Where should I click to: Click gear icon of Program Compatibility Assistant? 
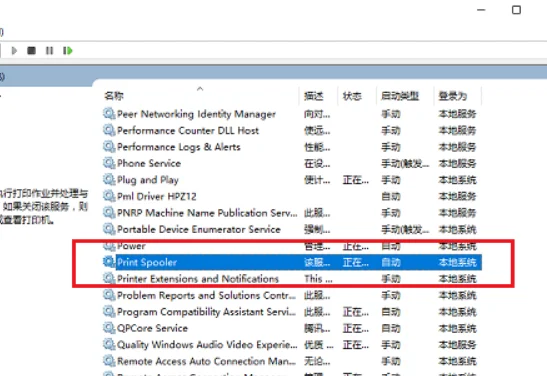click(109, 311)
